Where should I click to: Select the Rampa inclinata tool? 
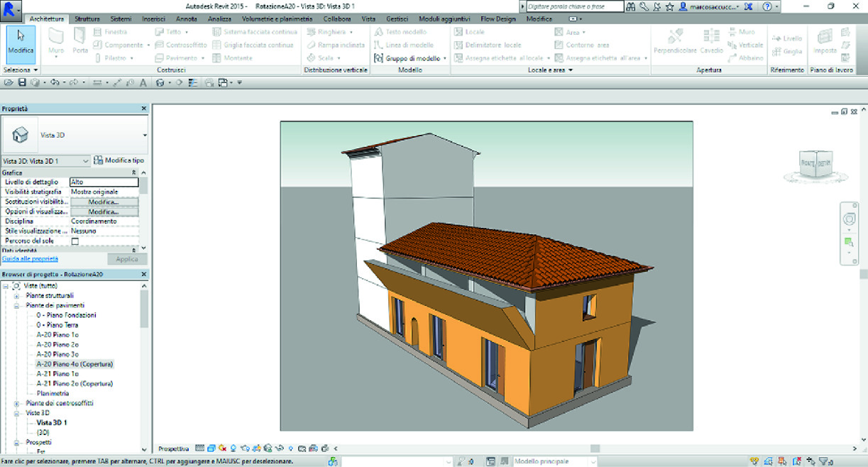coord(336,45)
